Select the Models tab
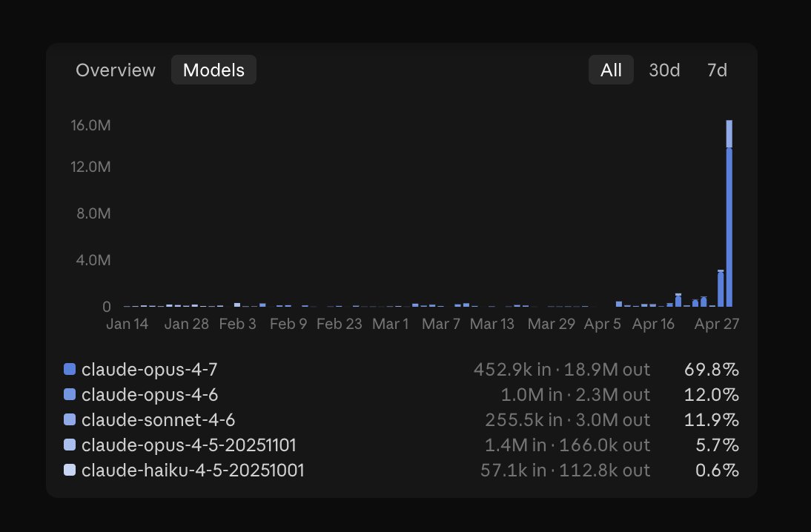This screenshot has width=811, height=532. [x=213, y=70]
